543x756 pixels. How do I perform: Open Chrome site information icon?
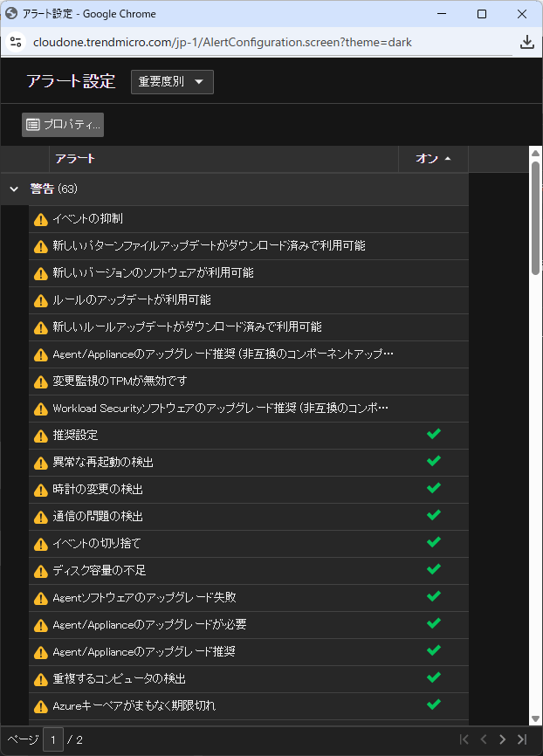click(x=16, y=42)
